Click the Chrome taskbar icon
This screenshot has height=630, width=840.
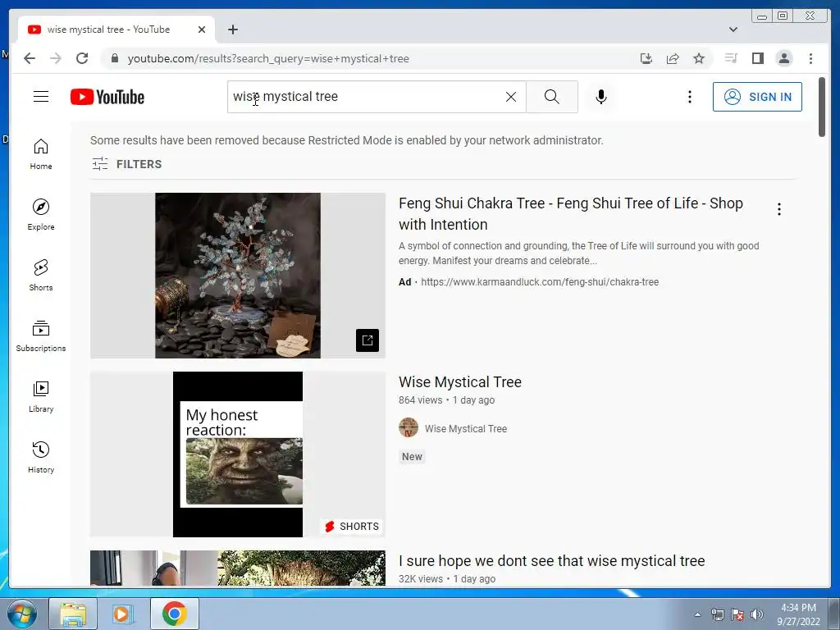coord(174,614)
